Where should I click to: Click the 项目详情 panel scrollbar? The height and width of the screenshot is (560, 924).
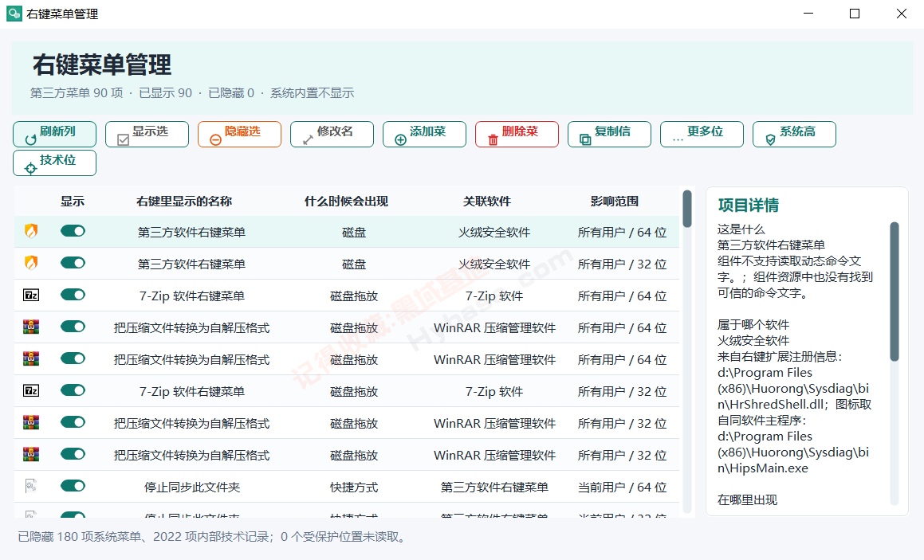895,292
